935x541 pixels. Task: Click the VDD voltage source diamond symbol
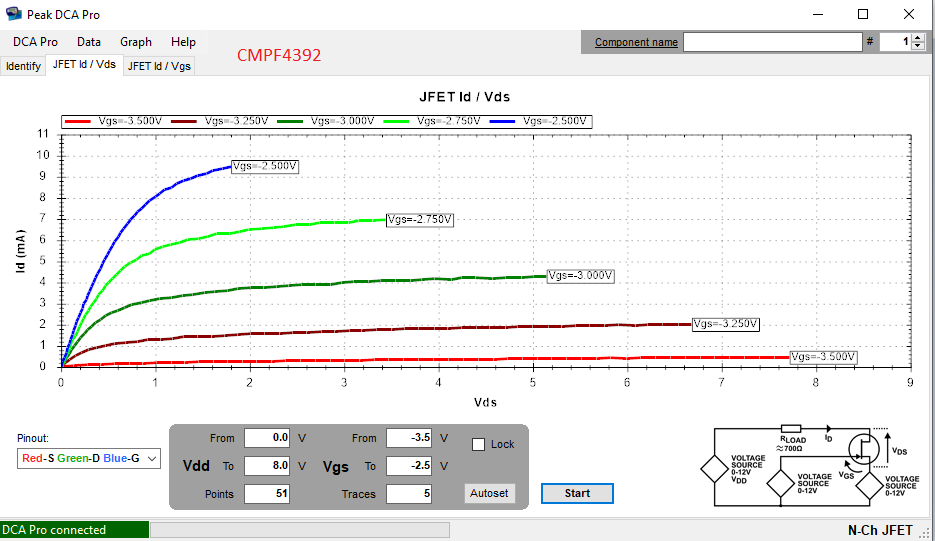[x=714, y=469]
